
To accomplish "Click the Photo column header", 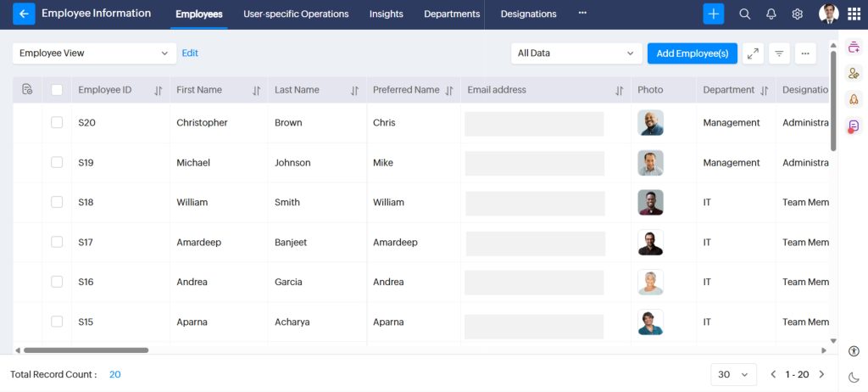I will [x=650, y=90].
